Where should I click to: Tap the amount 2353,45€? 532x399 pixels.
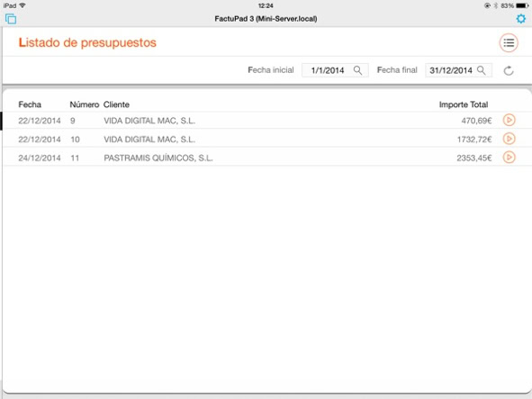(474, 158)
